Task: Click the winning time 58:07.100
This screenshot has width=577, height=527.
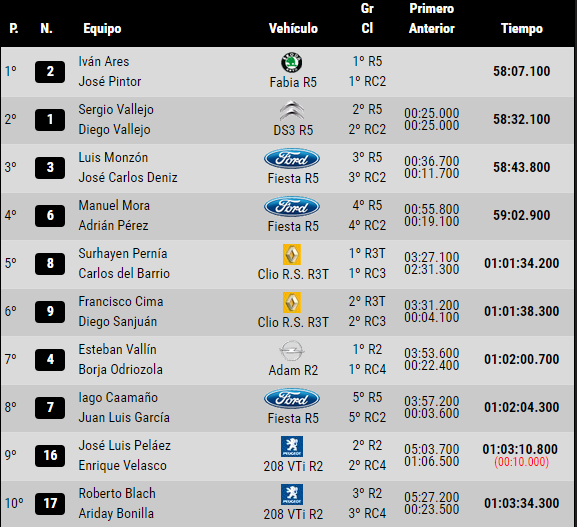Action: (x=522, y=71)
